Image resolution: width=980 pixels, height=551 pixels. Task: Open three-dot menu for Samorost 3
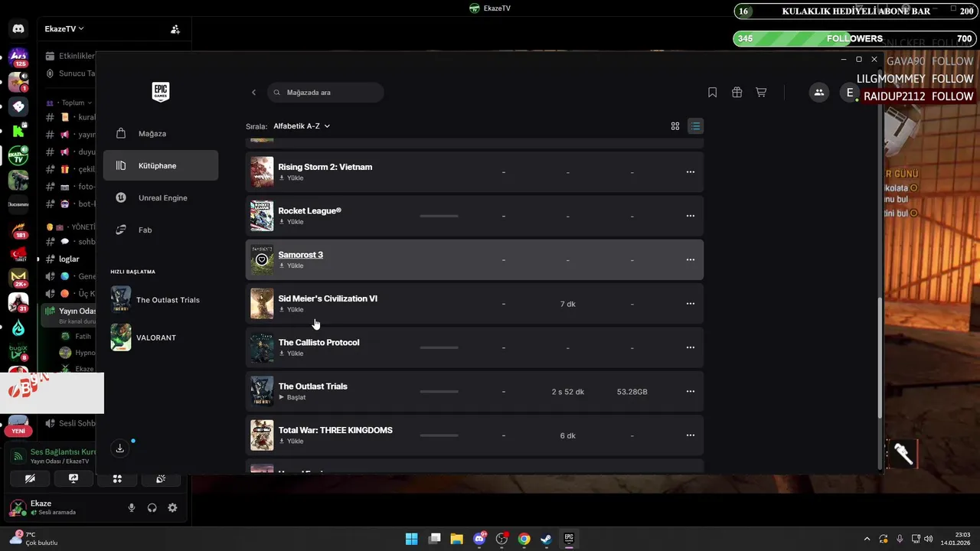691,259
